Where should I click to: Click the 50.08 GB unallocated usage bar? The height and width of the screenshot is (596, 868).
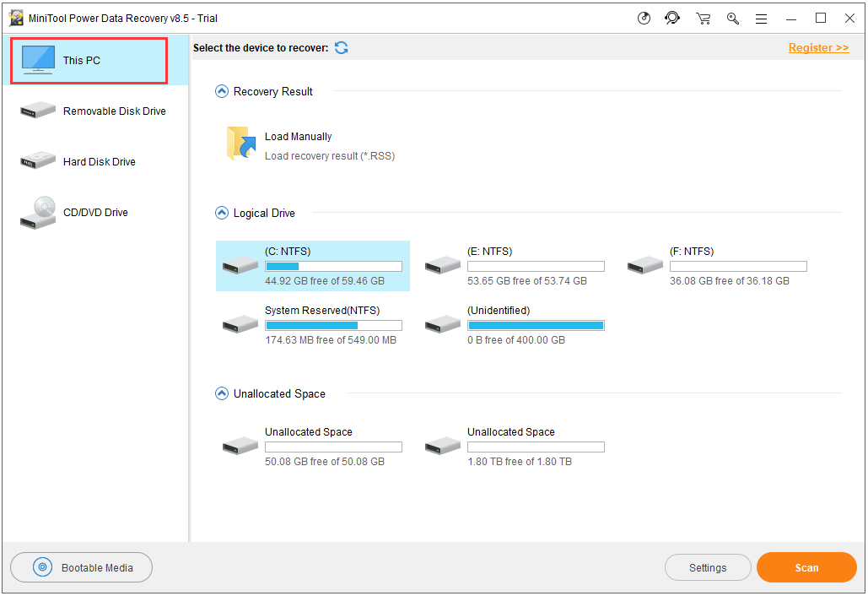pyautogui.click(x=333, y=447)
